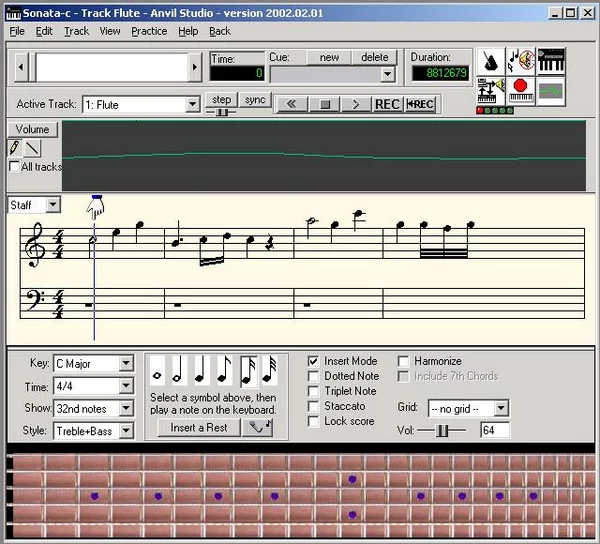
Task: Click the hand cursor position marker
Action: [x=96, y=207]
